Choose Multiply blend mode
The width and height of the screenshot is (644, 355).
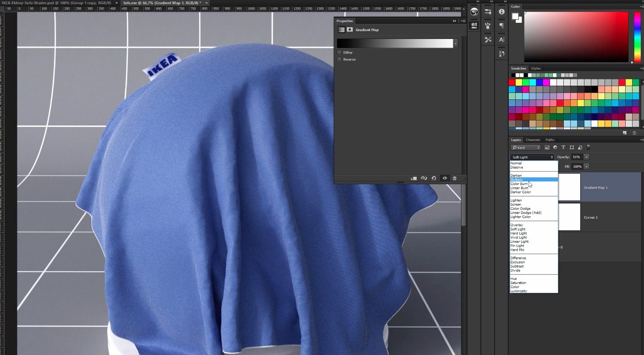[x=534, y=180]
